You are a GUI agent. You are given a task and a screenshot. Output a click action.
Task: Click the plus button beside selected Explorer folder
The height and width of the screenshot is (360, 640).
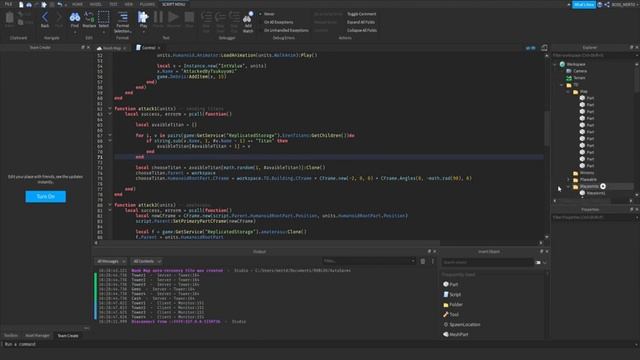coord(603,186)
